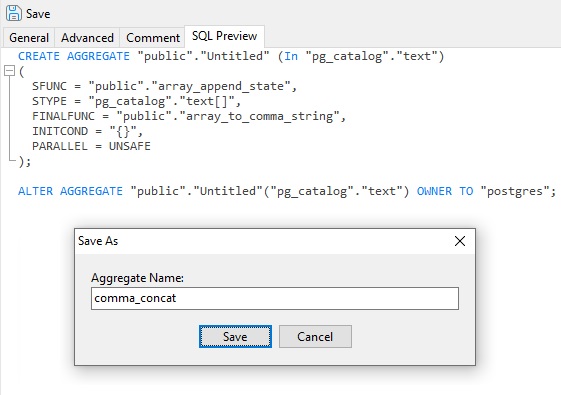
Task: Close the Save As dialog with the X
Action: [x=460, y=241]
